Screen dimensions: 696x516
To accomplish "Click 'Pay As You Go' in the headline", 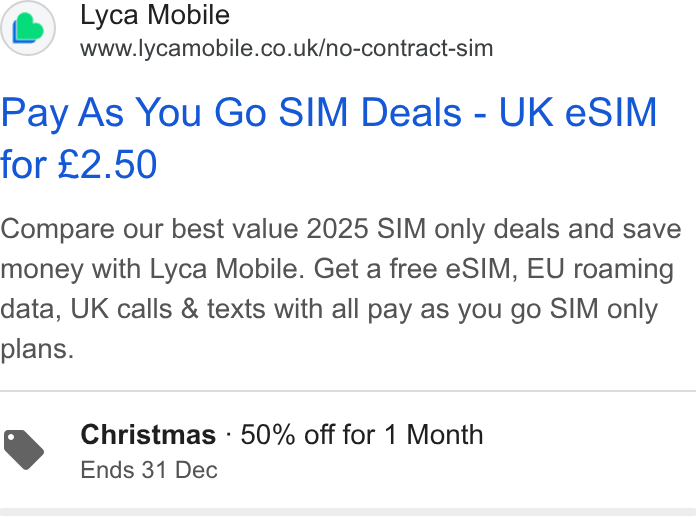I will 134,113.
